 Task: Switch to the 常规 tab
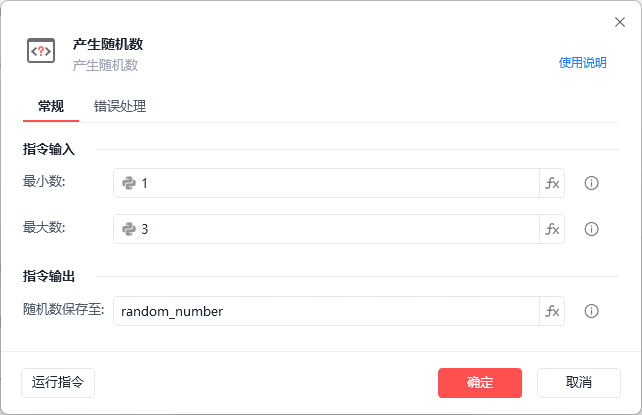coord(51,106)
